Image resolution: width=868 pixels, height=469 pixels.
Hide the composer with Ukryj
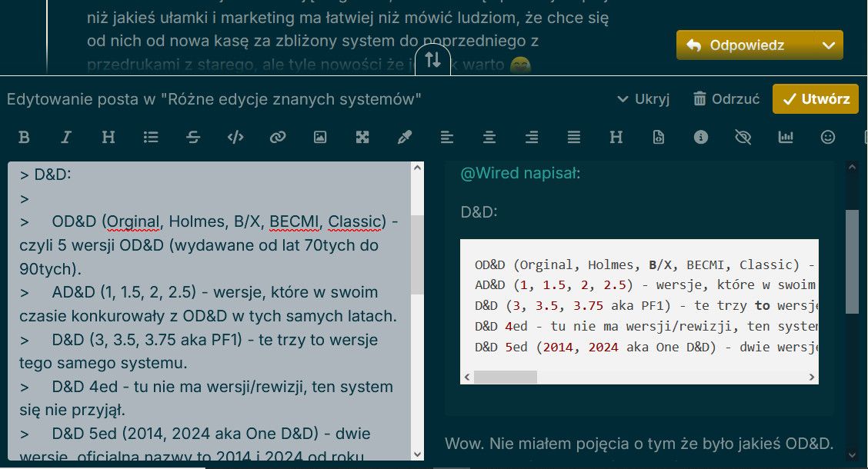tap(643, 99)
